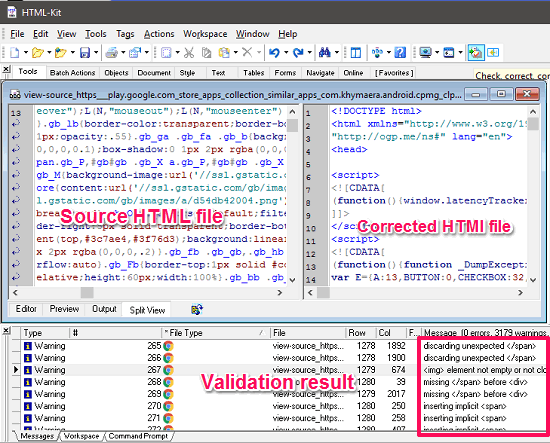This screenshot has width=550, height=443.
Task: Click the monitor preview icon
Action: 425,53
